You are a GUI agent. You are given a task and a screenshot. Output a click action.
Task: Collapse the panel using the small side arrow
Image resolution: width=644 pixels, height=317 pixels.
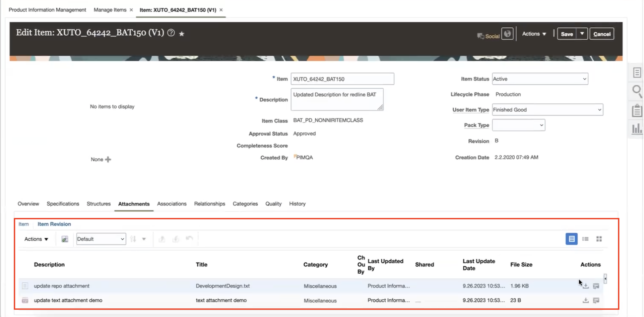(605, 278)
